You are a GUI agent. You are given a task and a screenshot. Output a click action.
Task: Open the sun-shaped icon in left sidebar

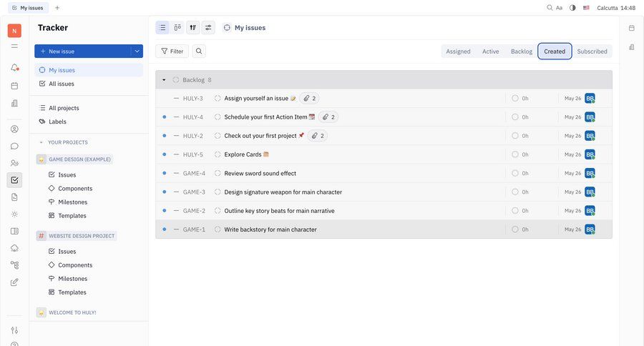pos(14,214)
